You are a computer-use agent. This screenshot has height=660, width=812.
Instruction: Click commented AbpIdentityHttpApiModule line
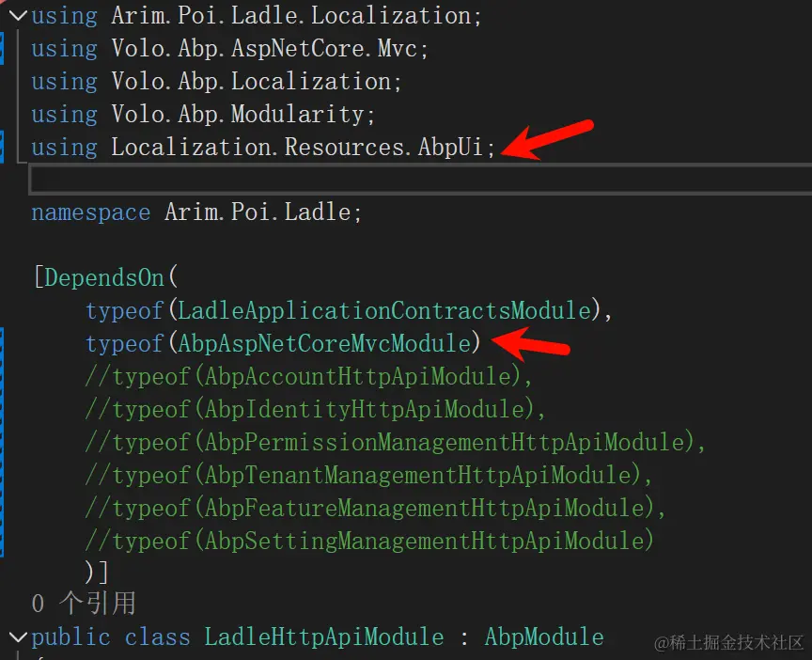(315, 410)
